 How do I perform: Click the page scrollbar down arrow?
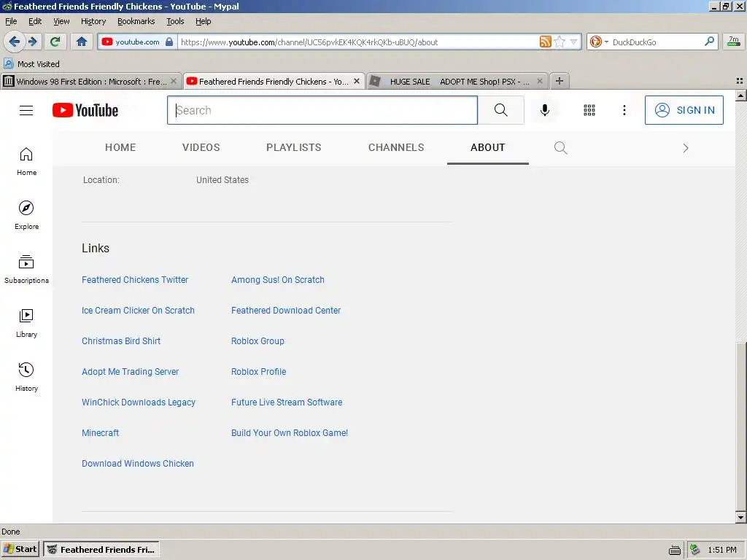coord(741,517)
